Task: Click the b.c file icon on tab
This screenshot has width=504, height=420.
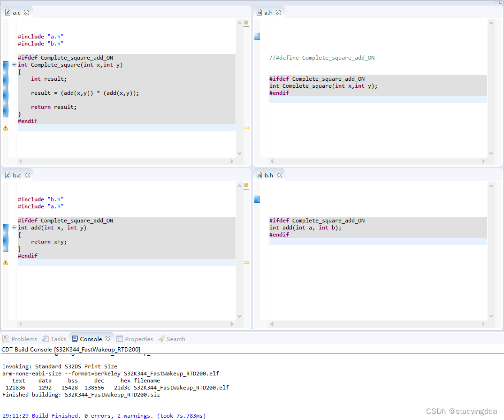Action: coord(8,175)
